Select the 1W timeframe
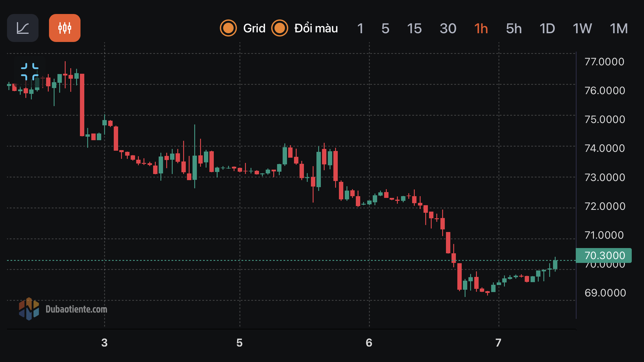 (x=582, y=28)
